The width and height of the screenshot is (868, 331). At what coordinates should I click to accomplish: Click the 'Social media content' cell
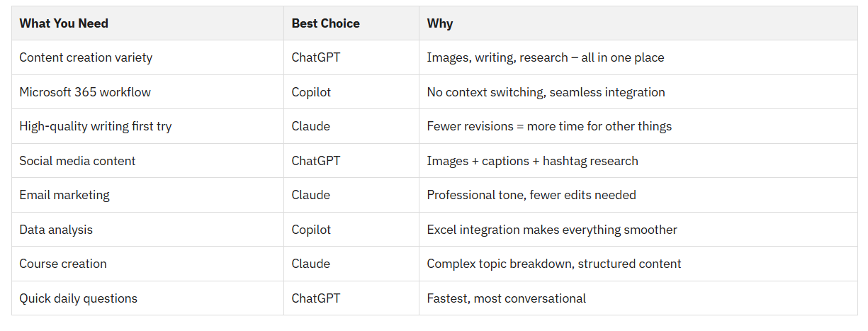147,161
